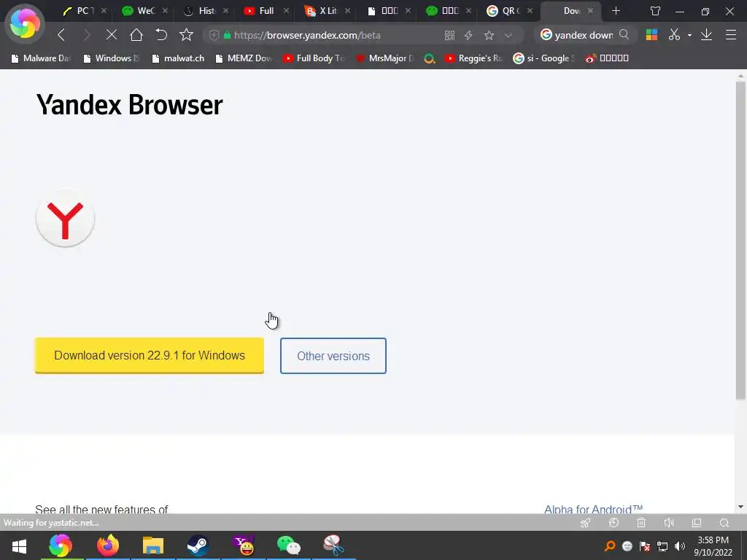Screen dimensions: 747x560
Task: Open the Reggie's Ro bookmark
Action: [x=473, y=58]
